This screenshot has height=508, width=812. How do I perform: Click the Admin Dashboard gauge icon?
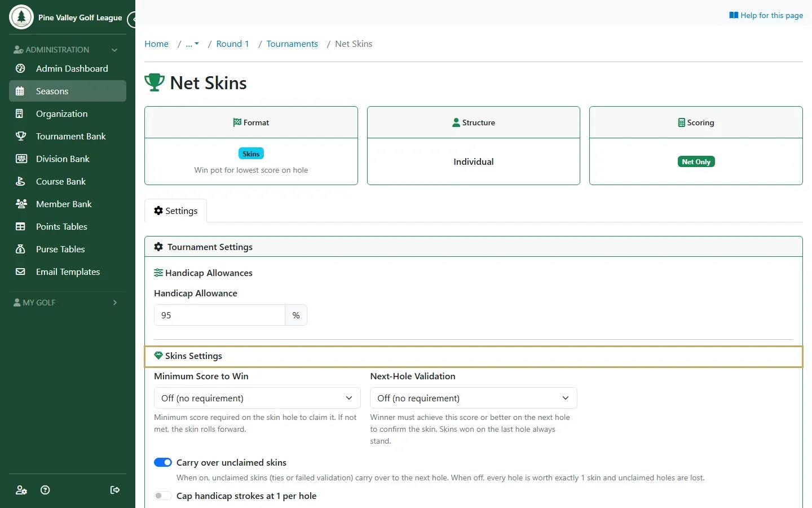(x=20, y=68)
